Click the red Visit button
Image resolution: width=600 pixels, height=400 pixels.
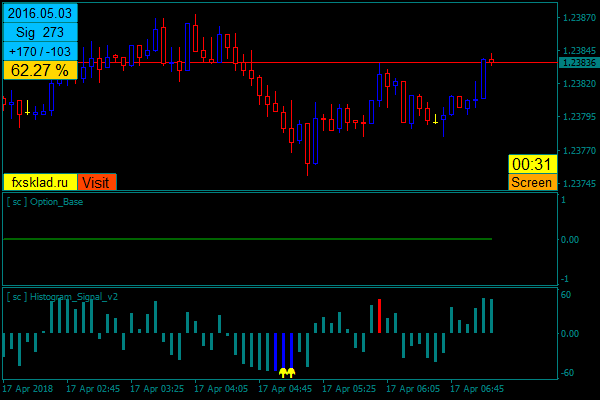pos(97,182)
